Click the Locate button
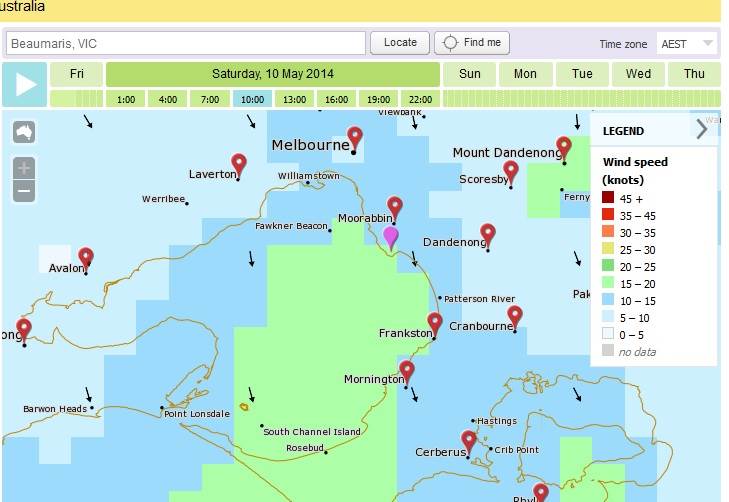 400,43
